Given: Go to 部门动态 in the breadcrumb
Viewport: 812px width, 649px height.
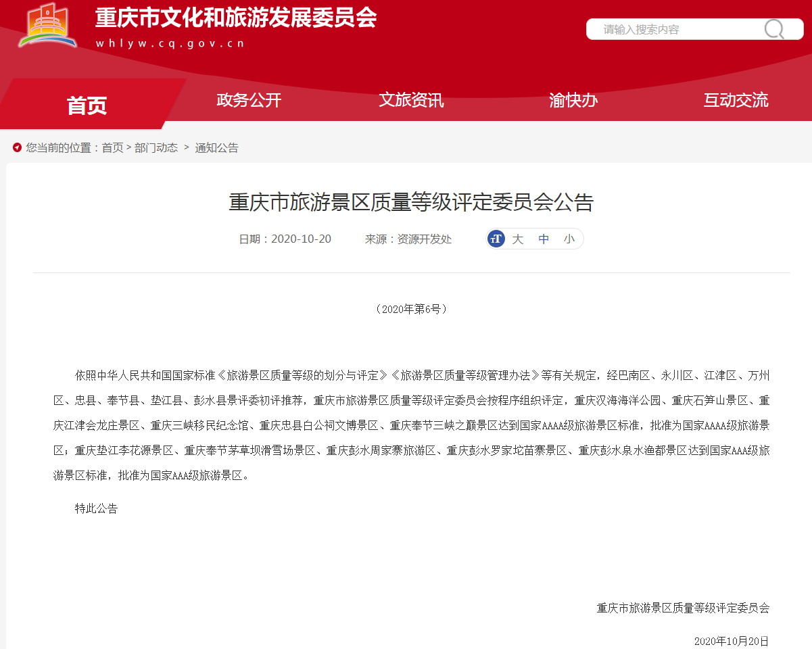Looking at the screenshot, I should tap(156, 147).
